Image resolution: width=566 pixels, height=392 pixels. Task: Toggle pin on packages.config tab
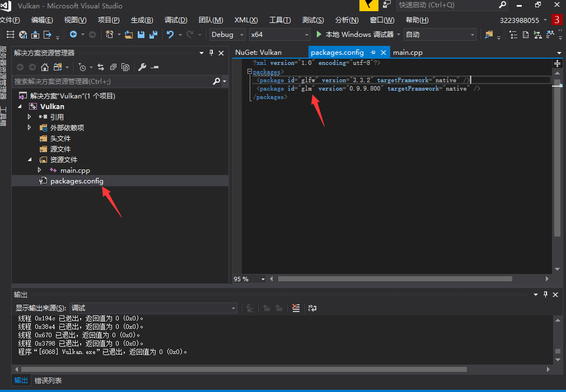coord(373,53)
